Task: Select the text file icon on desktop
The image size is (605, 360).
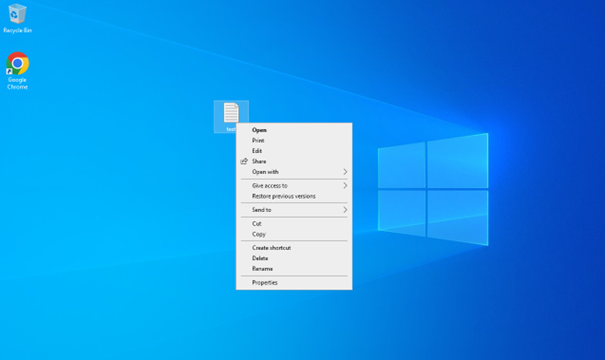Action: point(231,113)
